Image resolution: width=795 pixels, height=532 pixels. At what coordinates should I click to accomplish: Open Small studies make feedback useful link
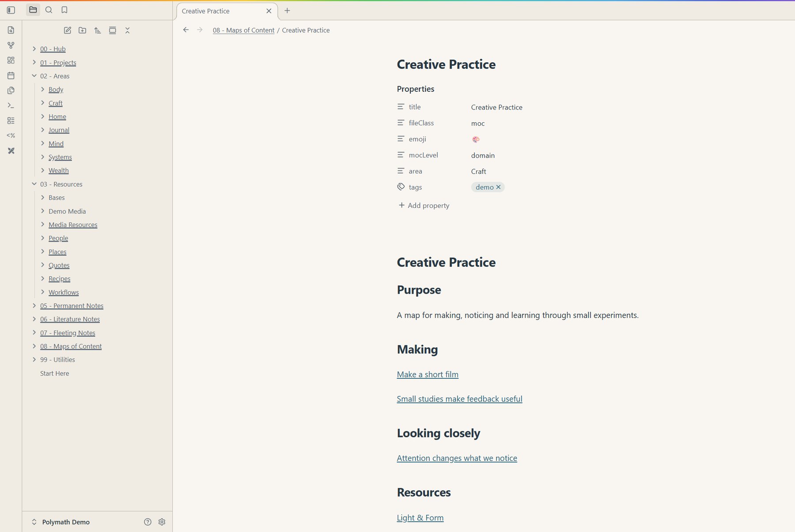coord(459,399)
